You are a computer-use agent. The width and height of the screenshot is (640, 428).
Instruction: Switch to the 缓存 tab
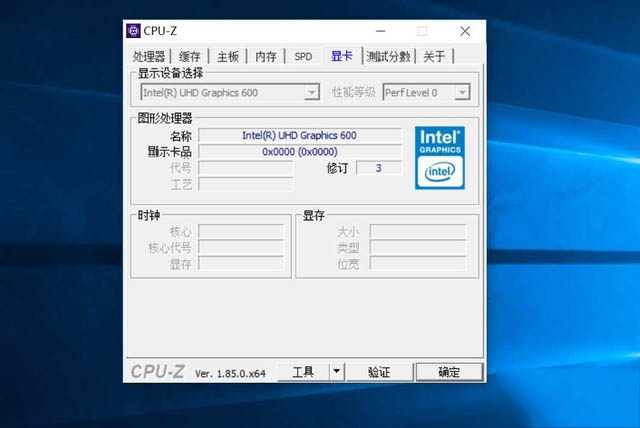(189, 57)
